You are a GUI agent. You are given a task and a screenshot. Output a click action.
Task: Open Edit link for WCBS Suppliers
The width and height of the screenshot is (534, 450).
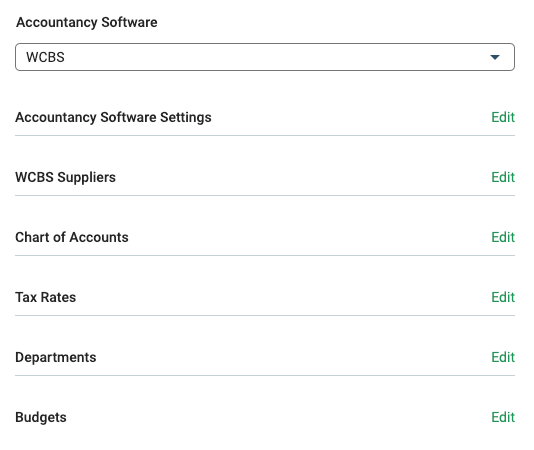click(x=503, y=177)
